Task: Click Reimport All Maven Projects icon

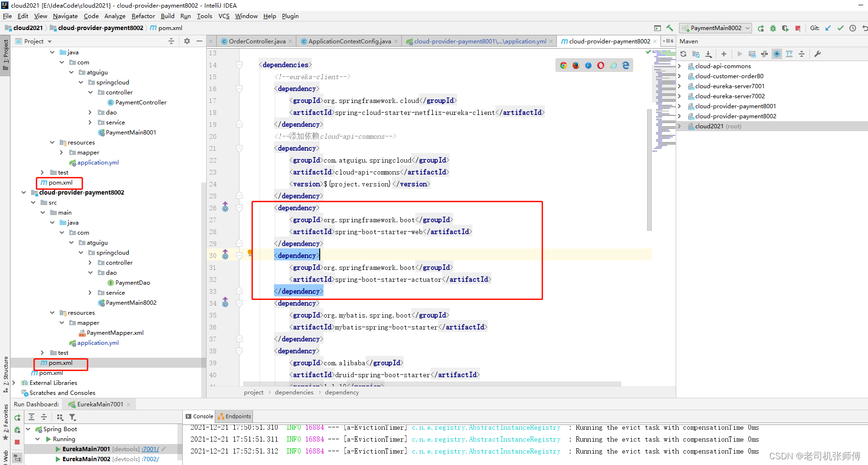Action: (x=683, y=54)
